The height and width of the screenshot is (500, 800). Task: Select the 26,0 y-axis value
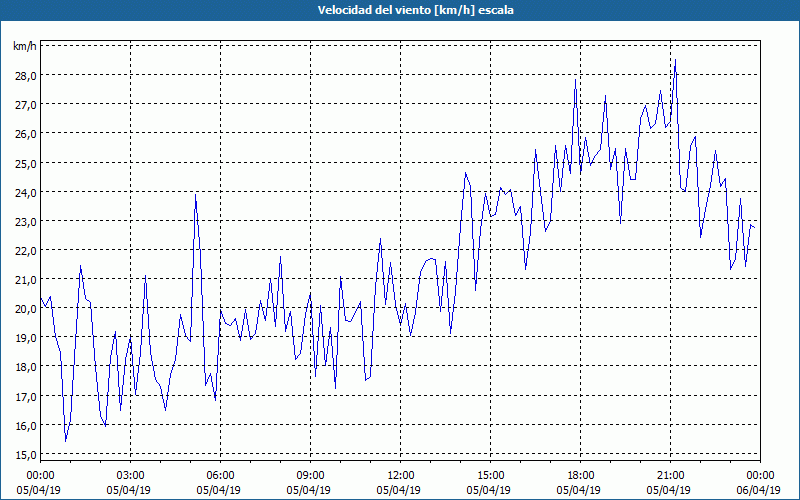(25, 134)
